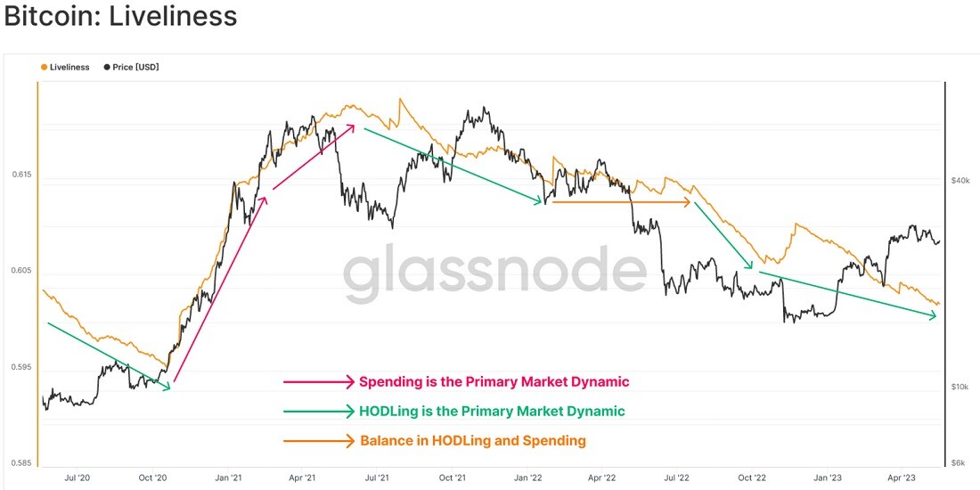The image size is (980, 490).
Task: Click 'Spending is the Primary Market Dynamic' text
Action: (x=494, y=381)
